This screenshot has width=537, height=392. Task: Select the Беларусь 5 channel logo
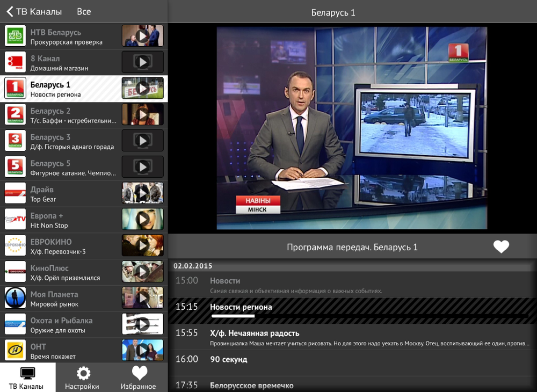15,166
